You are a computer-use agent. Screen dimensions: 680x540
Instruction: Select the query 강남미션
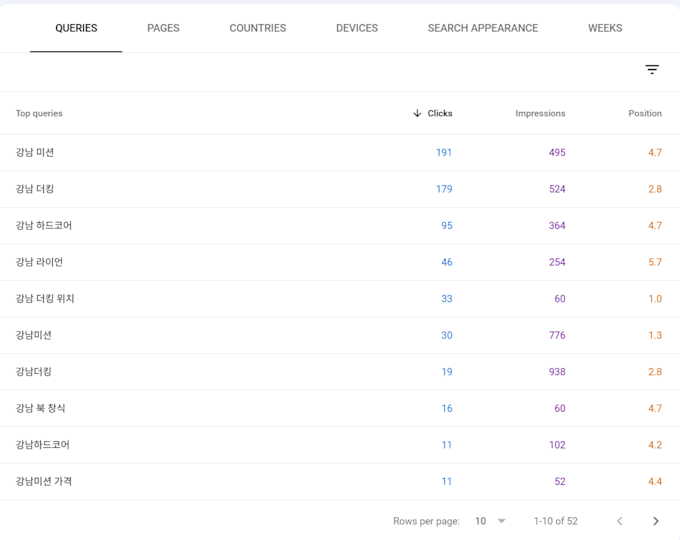pyautogui.click(x=34, y=335)
